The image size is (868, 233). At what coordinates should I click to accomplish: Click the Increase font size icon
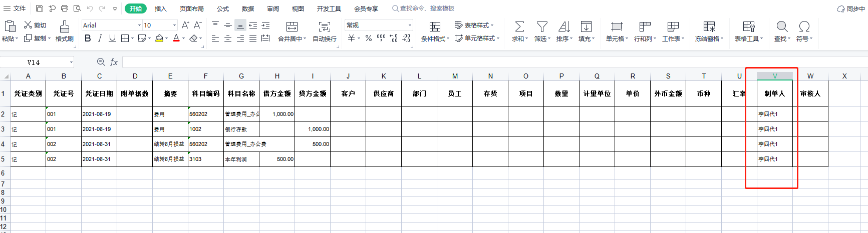pos(185,25)
